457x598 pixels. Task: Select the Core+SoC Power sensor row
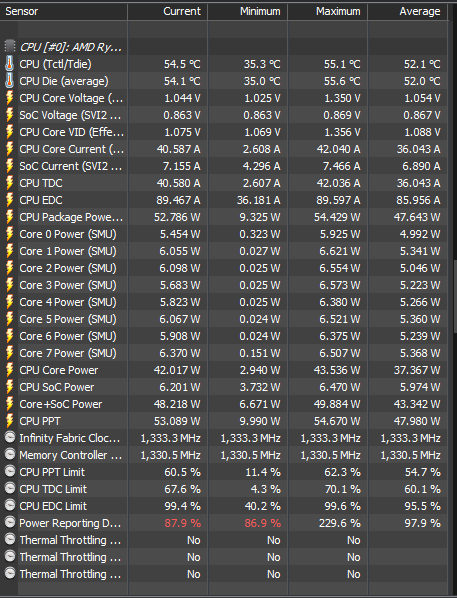[224, 404]
